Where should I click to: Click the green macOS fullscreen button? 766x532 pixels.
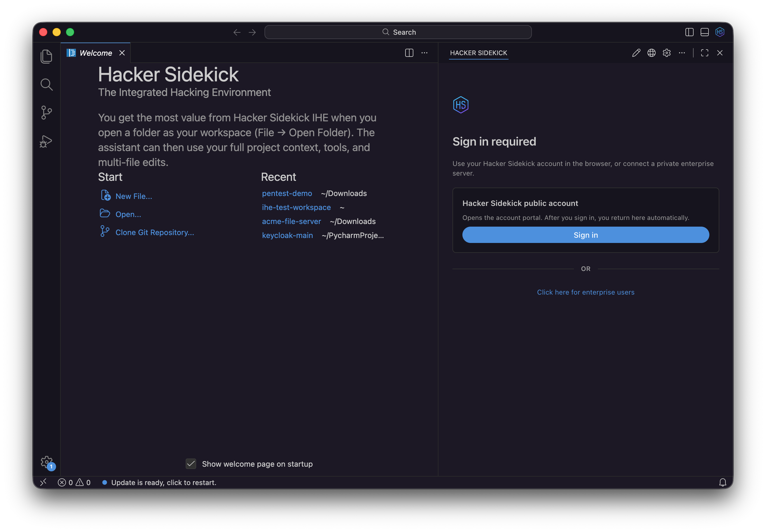click(70, 32)
